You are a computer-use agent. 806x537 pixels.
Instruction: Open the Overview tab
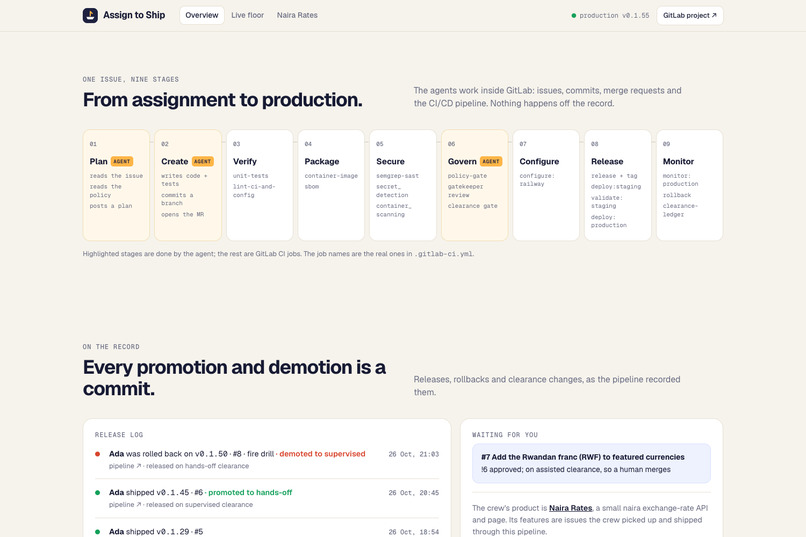pos(202,15)
